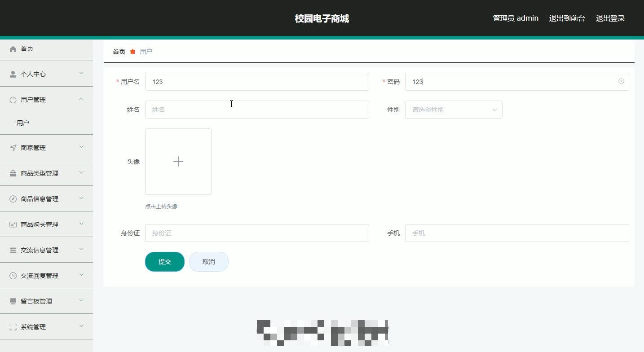Screen dimensions: 644x352
Task: Click the 校园电子商城 title text
Action: click(322, 18)
